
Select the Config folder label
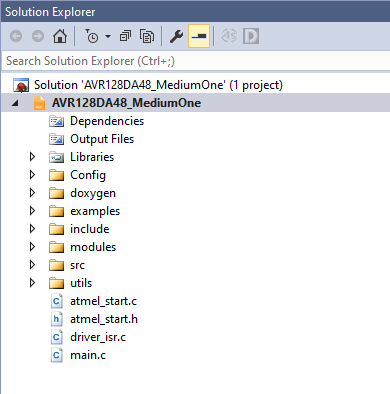tap(88, 175)
